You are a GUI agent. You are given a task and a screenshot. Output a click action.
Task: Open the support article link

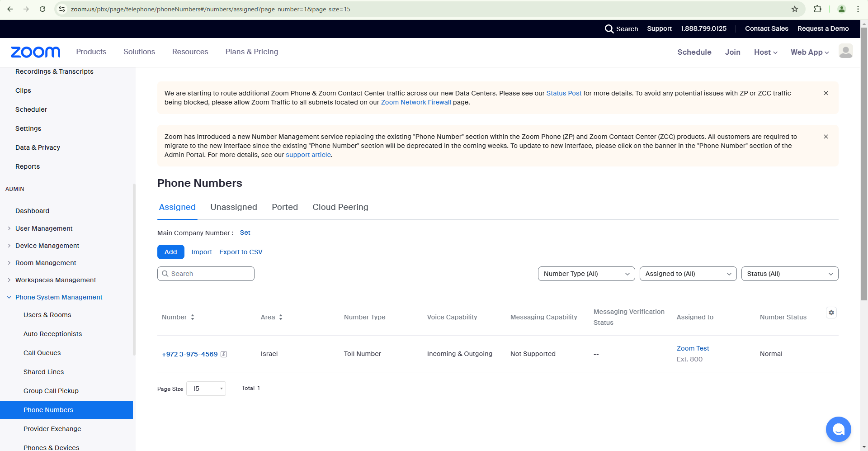(x=308, y=155)
